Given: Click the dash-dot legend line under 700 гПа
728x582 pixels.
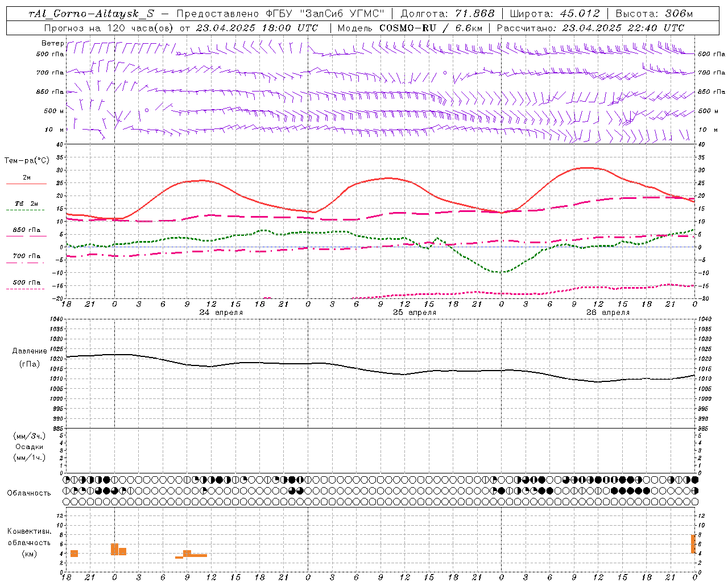Looking at the screenshot, I should click(x=25, y=262).
